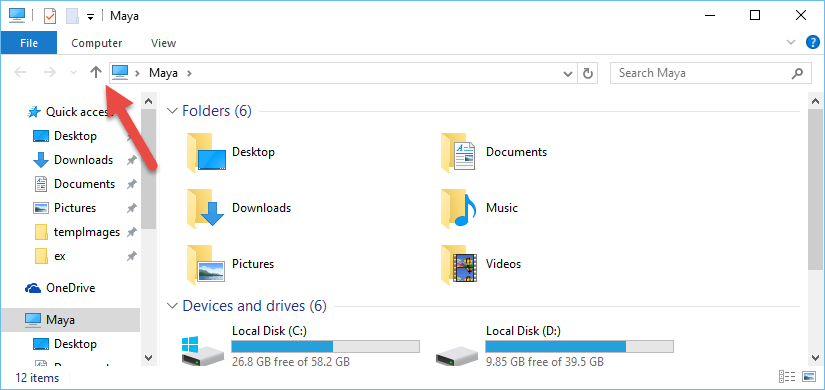Click New folder icon in Quick Access Toolbar
This screenshot has height=390, width=825.
72,16
